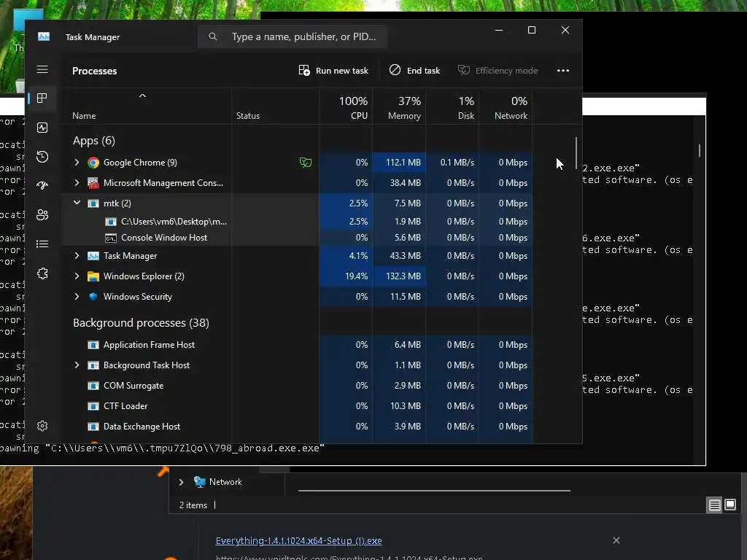Image resolution: width=747 pixels, height=560 pixels.
Task: Click Task Manager 4.1% CPU cell
Action: pyautogui.click(x=347, y=256)
